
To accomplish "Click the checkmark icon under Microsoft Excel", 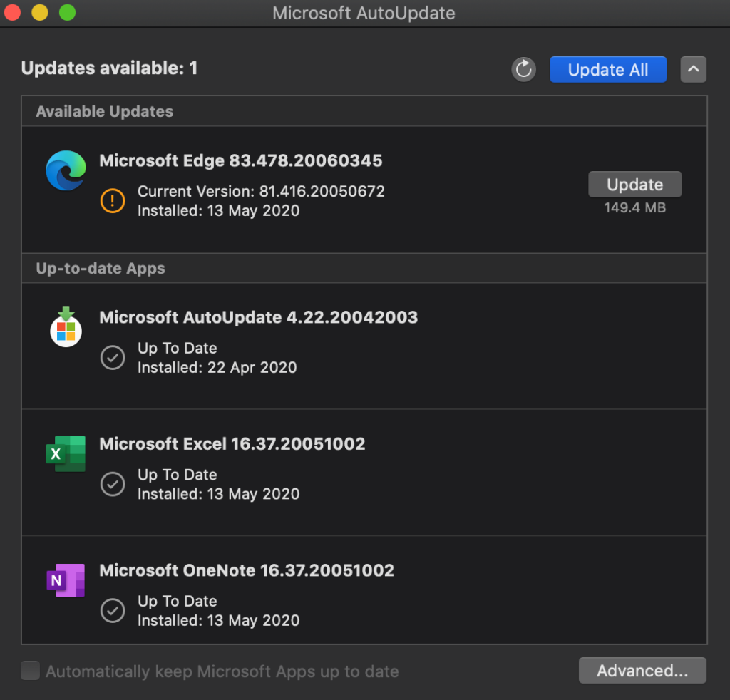I will click(x=113, y=484).
